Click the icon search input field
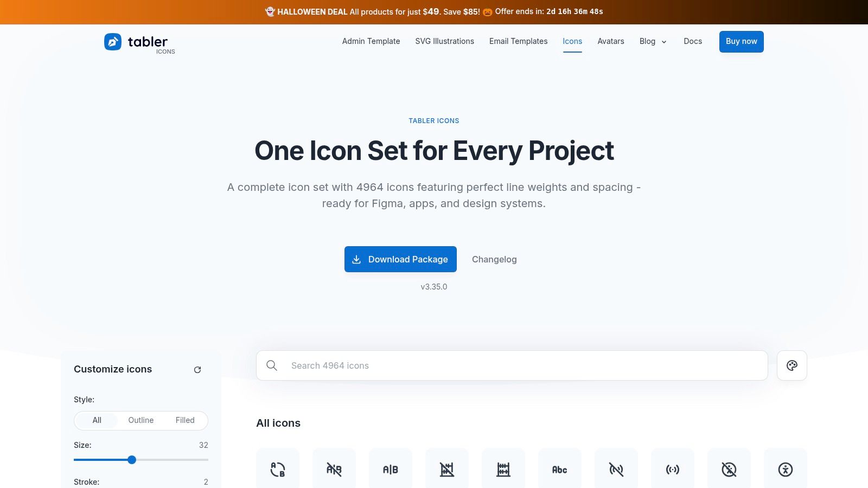The image size is (868, 488). [512, 365]
